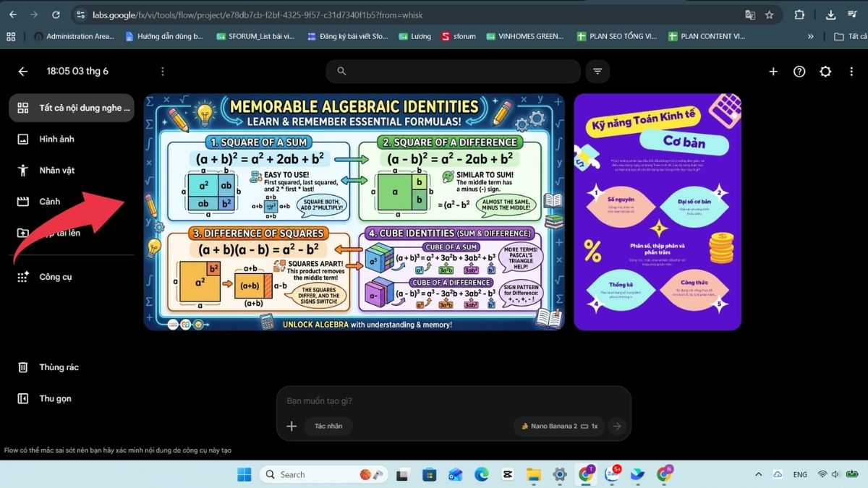Open Microsoft Store from taskbar
This screenshot has height=488, width=868.
coord(430,474)
